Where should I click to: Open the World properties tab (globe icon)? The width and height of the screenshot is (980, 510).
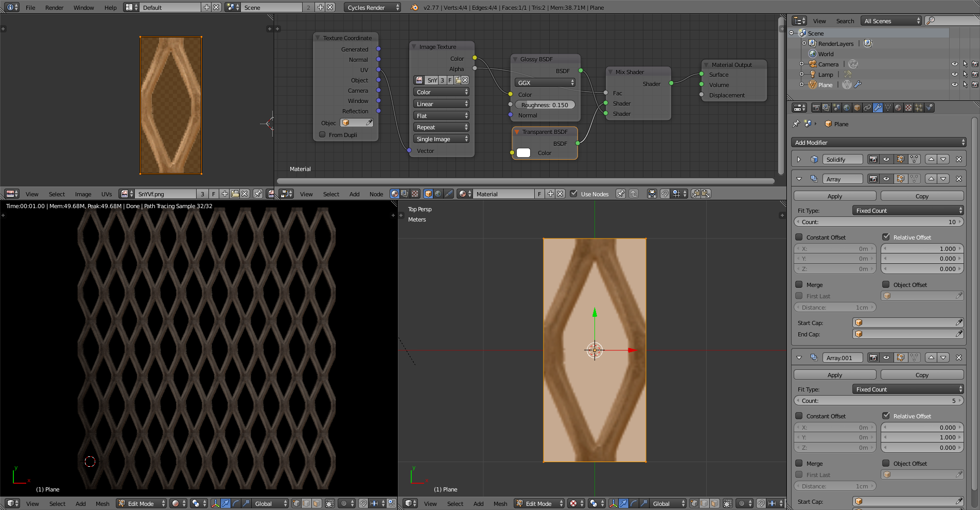coord(847,108)
